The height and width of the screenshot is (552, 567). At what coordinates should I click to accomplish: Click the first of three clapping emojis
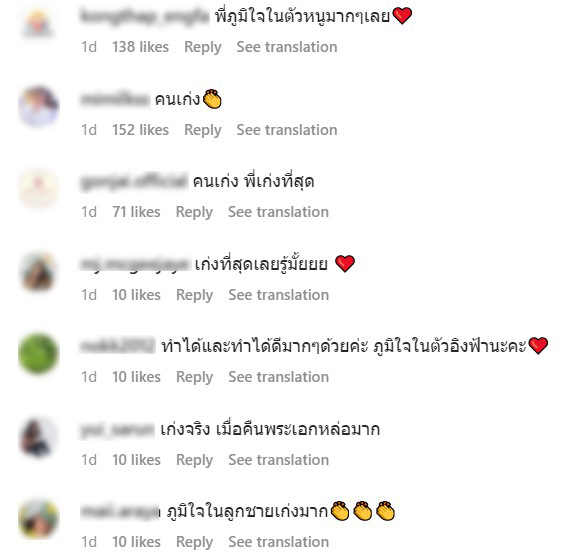pos(340,511)
